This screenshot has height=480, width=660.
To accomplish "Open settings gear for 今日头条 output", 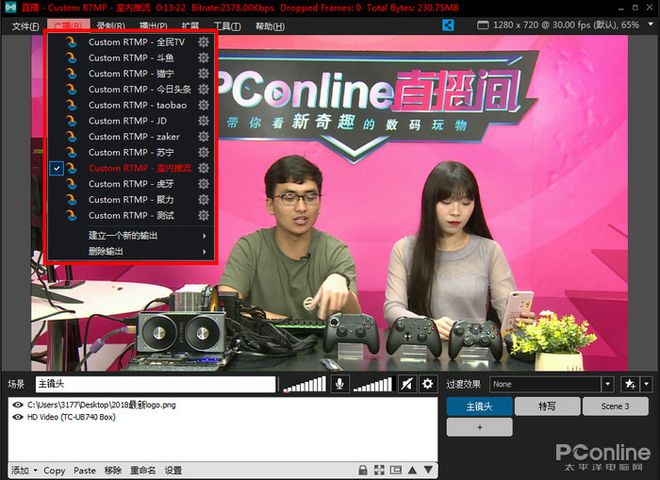I will click(203, 89).
